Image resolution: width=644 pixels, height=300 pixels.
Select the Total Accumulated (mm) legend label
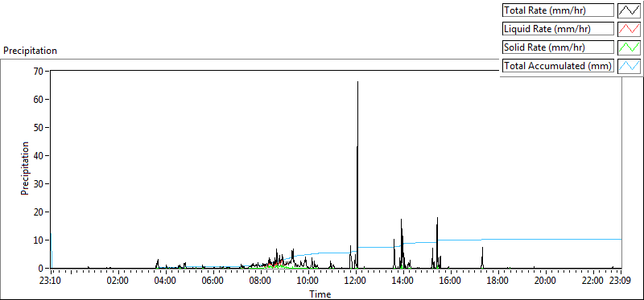tap(558, 66)
